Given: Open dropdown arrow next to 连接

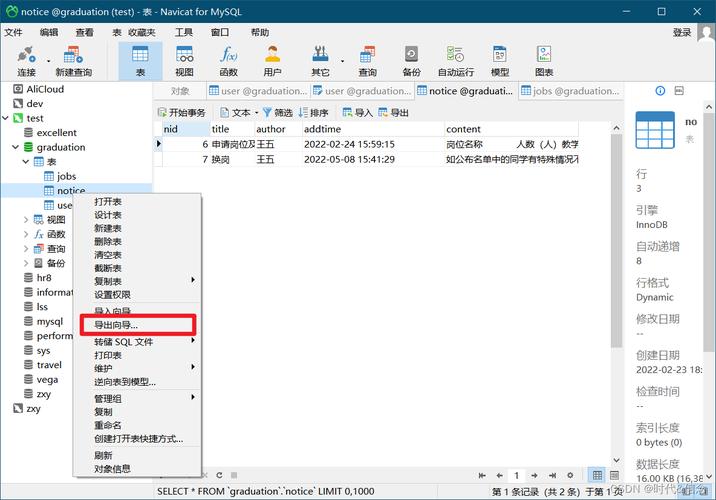Looking at the screenshot, I should [x=48, y=61].
